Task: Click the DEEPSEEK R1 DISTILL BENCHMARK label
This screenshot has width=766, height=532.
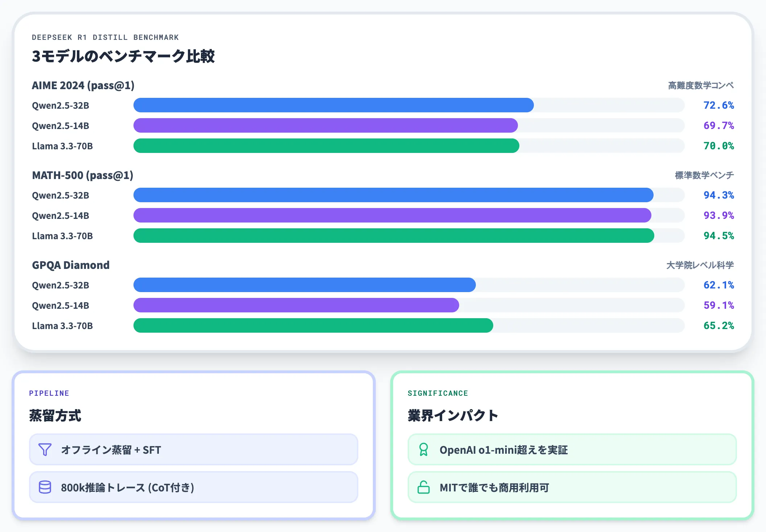Action: click(105, 37)
